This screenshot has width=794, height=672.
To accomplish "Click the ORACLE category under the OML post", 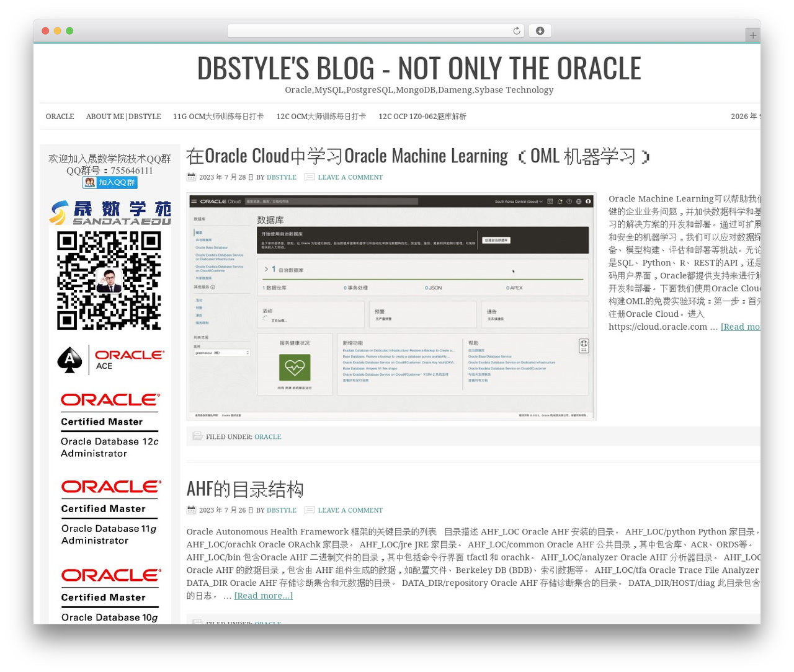I will (x=268, y=437).
